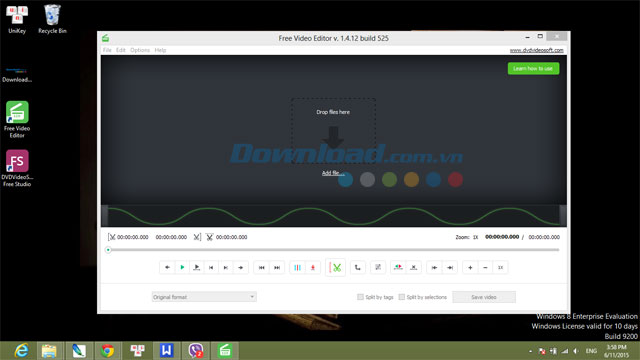Screen dimensions: 640x360
Task: Zoom out with the minus button
Action: 485,267
